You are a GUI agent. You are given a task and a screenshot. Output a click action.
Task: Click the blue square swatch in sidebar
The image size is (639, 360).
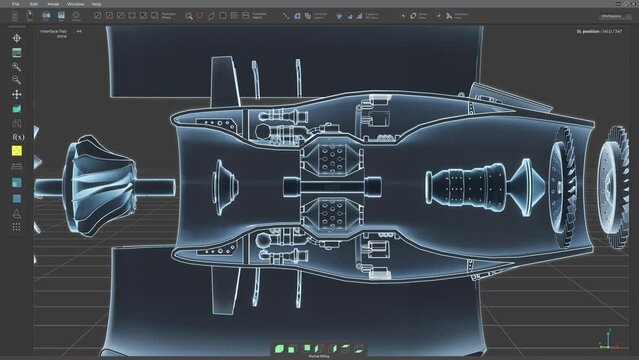click(17, 199)
